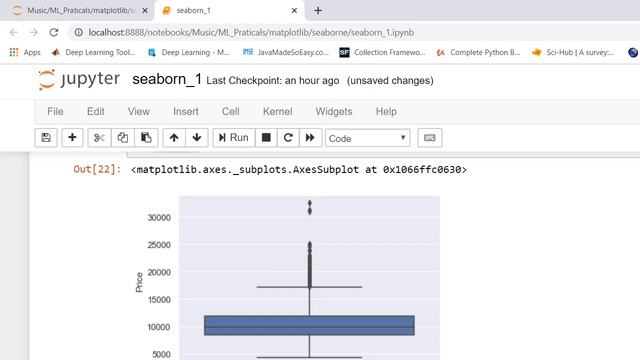Open the Apps bookmark shortcut
This screenshot has height=360, width=640.
click(25, 52)
